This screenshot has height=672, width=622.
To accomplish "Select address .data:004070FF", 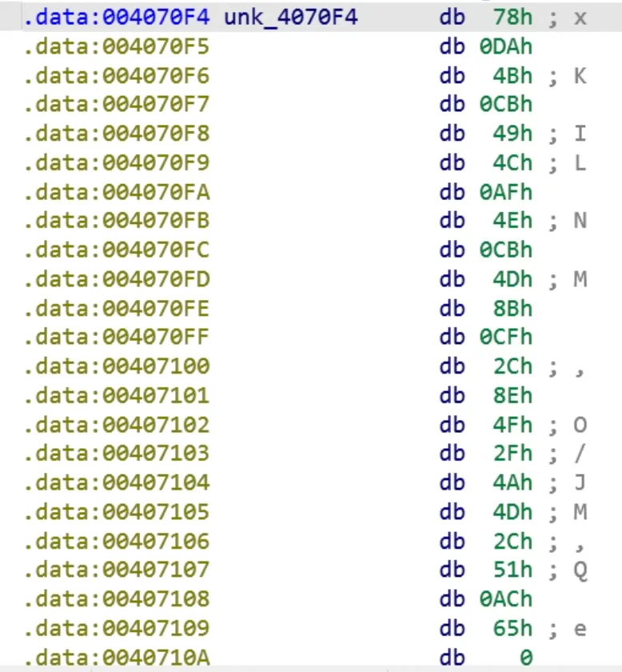I will pos(117,337).
